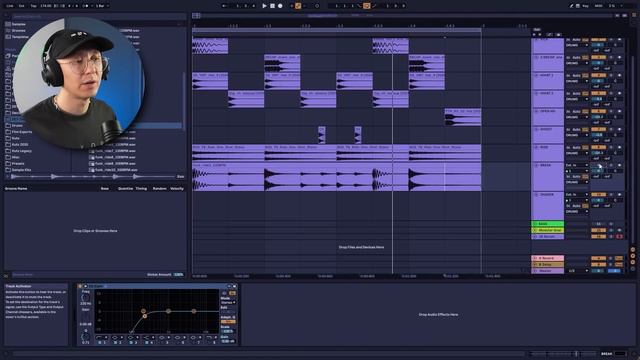The image size is (640, 360).
Task: Toggle arm button on the red-armed track
Action: [620, 236]
